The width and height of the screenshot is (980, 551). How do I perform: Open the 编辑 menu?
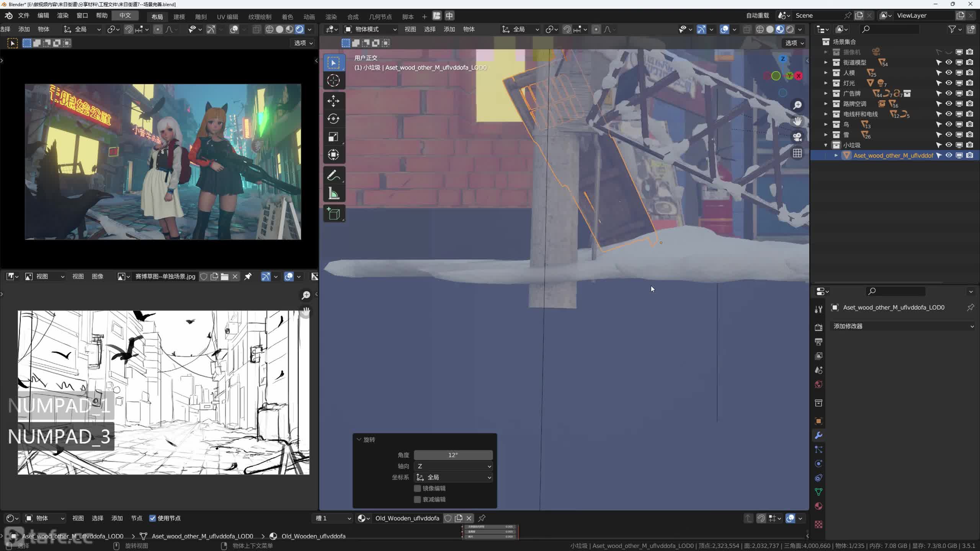43,15
